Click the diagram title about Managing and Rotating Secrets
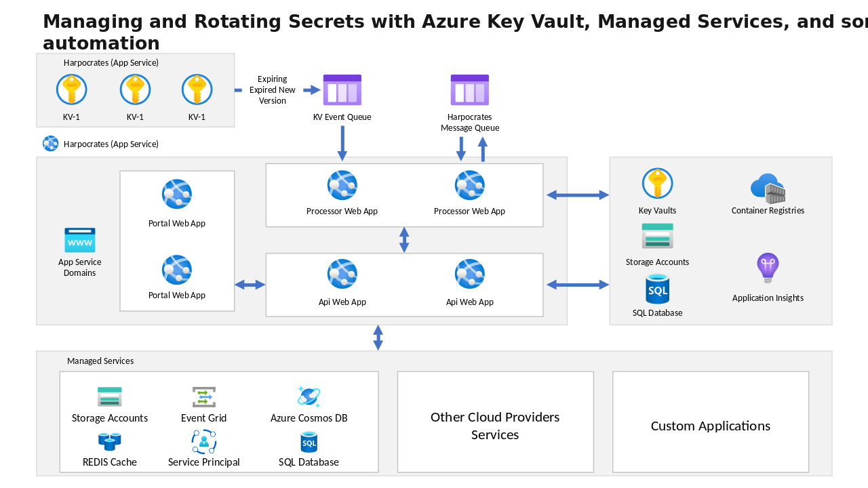 tap(455, 32)
